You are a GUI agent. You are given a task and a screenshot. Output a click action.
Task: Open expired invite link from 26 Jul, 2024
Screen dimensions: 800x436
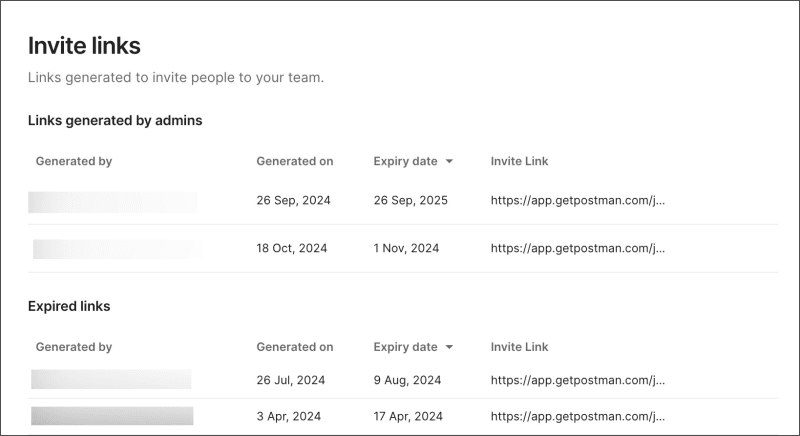tap(577, 380)
